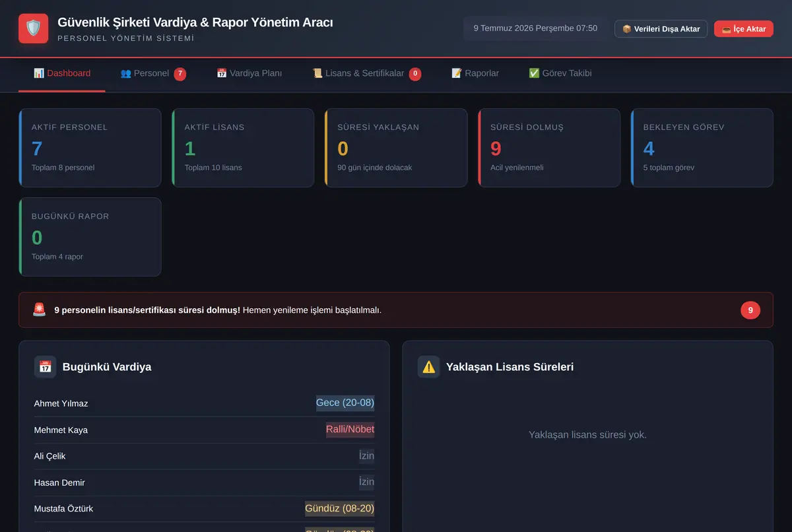Click the Yaklaşan Lisans Süreleri heading
Screen dimensions: 792x532
click(x=510, y=367)
